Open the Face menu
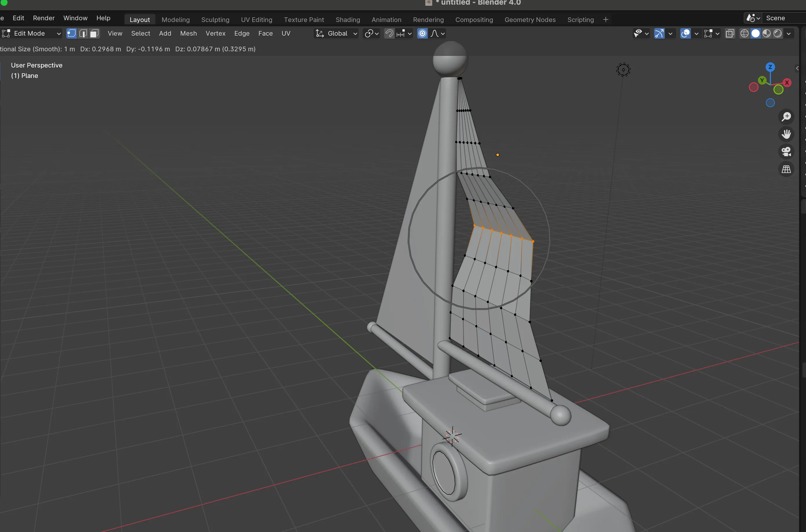This screenshot has width=806, height=532. pos(265,33)
